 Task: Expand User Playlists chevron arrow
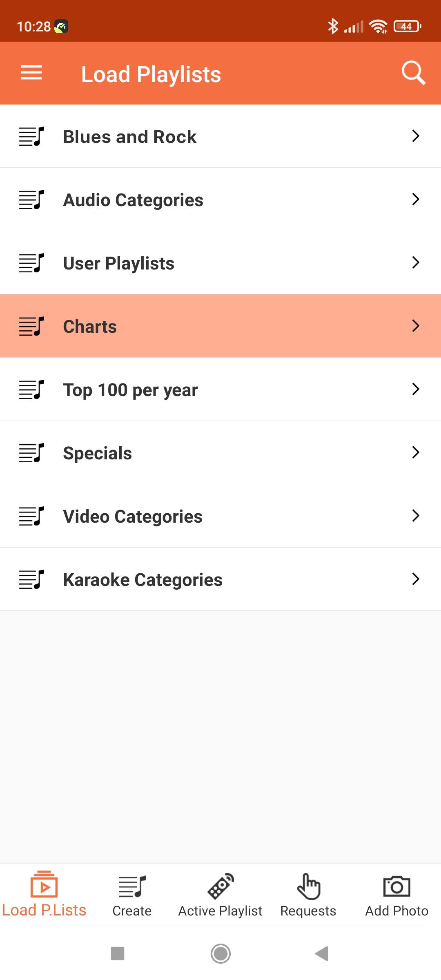tap(416, 263)
